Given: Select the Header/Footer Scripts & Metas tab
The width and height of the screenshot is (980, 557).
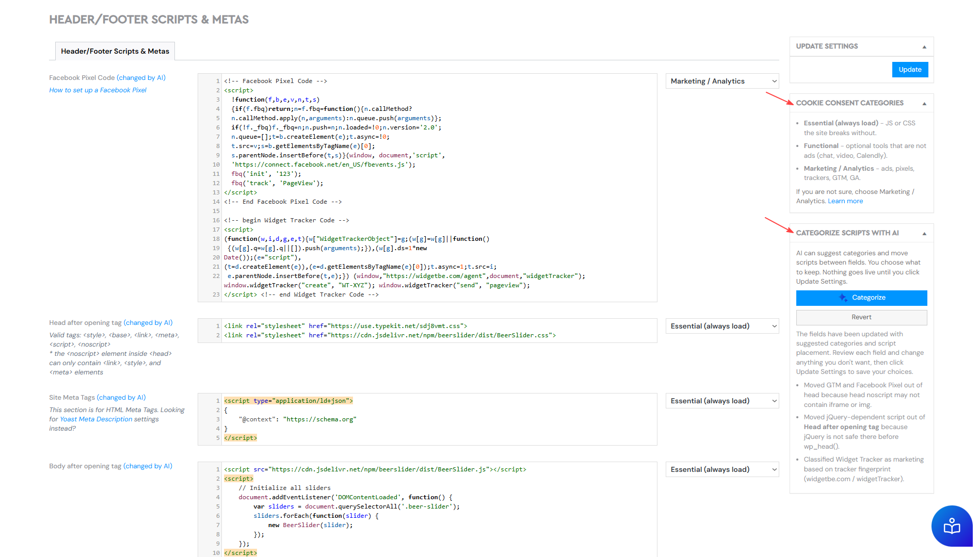Looking at the screenshot, I should tap(115, 51).
